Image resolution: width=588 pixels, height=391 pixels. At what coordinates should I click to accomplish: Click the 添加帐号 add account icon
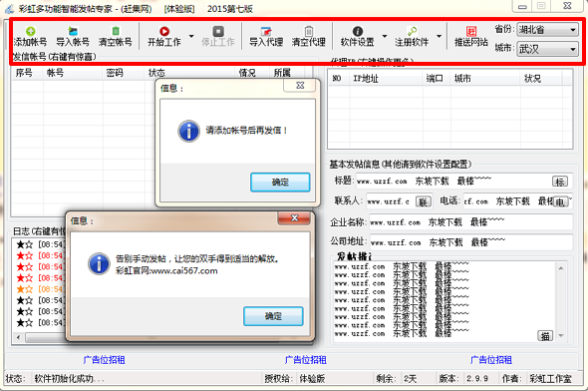coord(30,31)
